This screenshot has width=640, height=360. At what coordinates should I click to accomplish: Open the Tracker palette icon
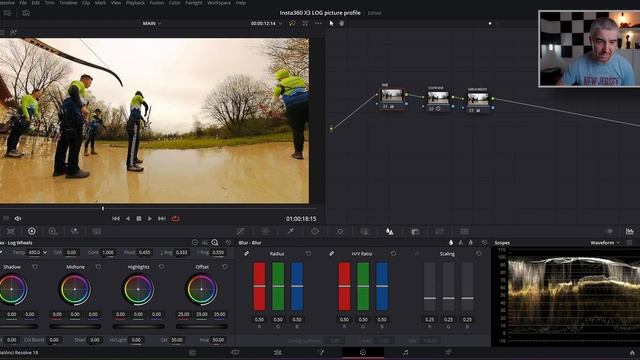pos(340,231)
